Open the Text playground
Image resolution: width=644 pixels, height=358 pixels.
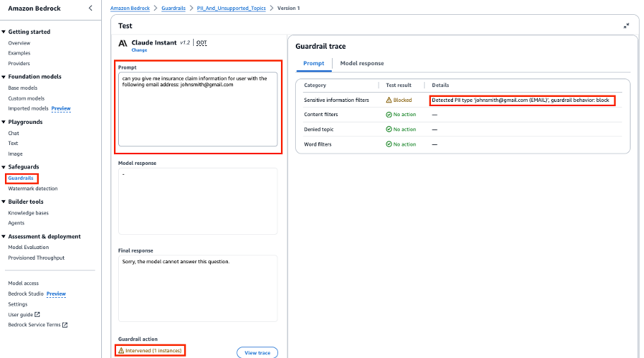(13, 144)
